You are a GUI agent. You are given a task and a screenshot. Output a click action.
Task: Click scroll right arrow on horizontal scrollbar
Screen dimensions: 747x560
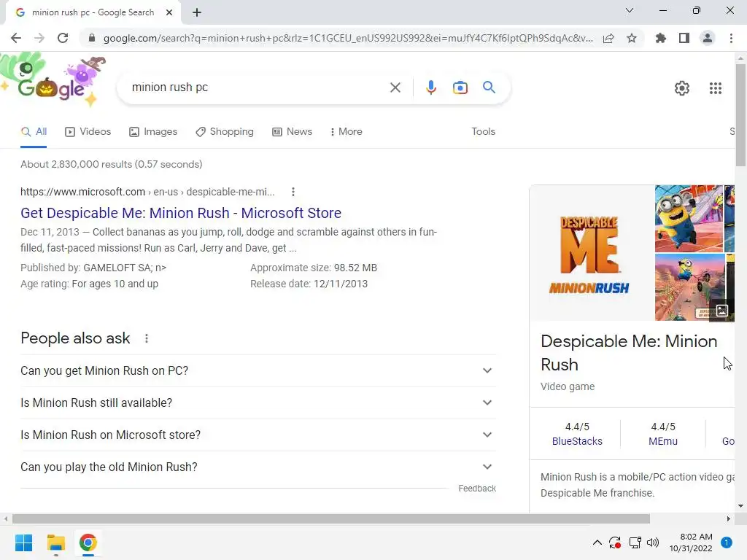pos(729,518)
